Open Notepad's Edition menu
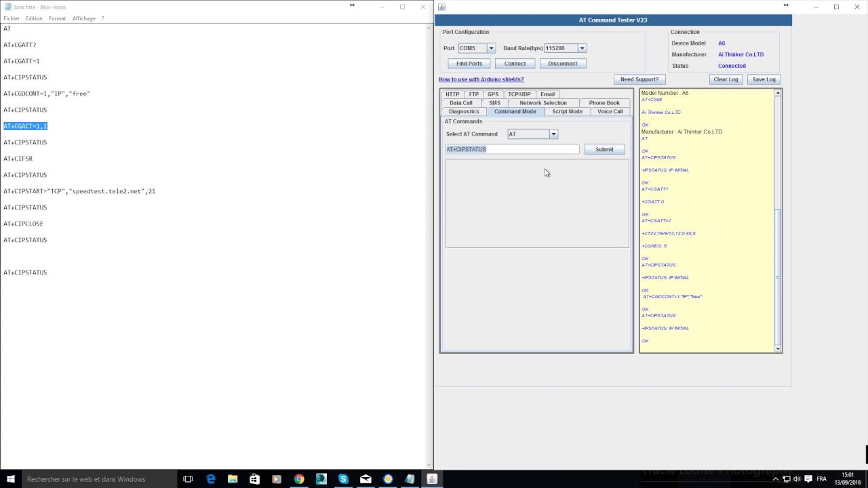Image resolution: width=868 pixels, height=488 pixels. click(34, 18)
